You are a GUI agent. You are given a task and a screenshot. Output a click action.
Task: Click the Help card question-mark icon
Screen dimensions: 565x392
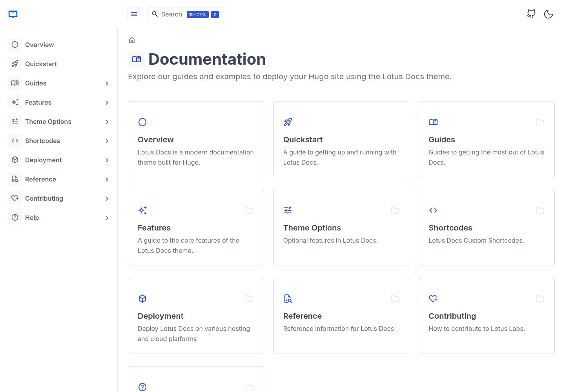click(142, 387)
